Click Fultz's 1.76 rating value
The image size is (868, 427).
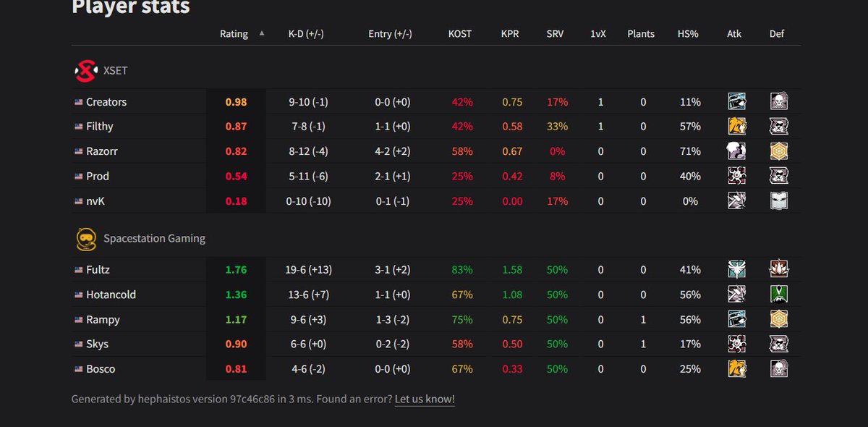click(x=236, y=269)
